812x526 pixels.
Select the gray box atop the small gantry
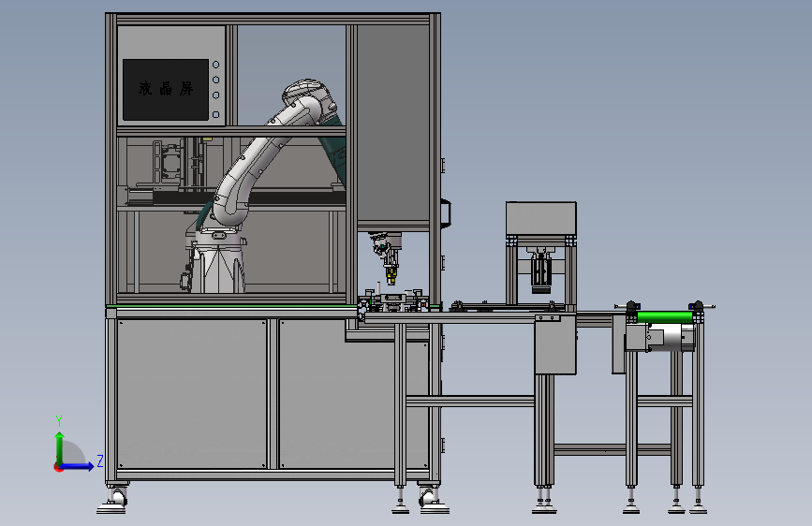click(541, 218)
